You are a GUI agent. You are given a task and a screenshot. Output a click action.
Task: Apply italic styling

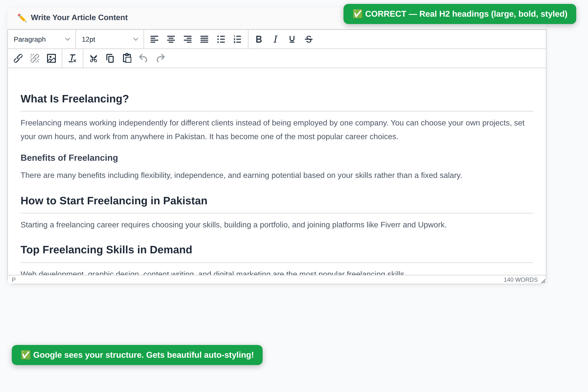275,39
